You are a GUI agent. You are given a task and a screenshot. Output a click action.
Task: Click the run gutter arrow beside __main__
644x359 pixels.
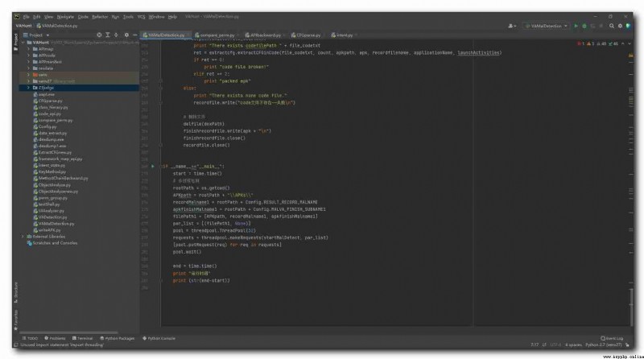coord(153,167)
